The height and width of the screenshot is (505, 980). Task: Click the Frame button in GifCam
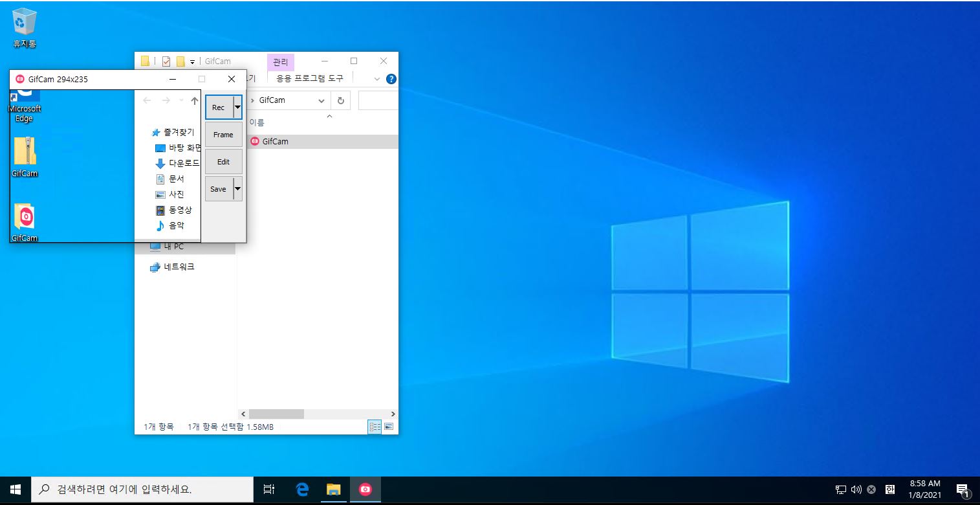click(223, 135)
